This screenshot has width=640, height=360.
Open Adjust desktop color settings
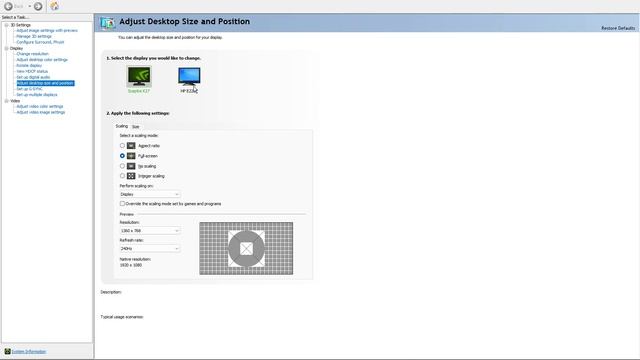42,60
